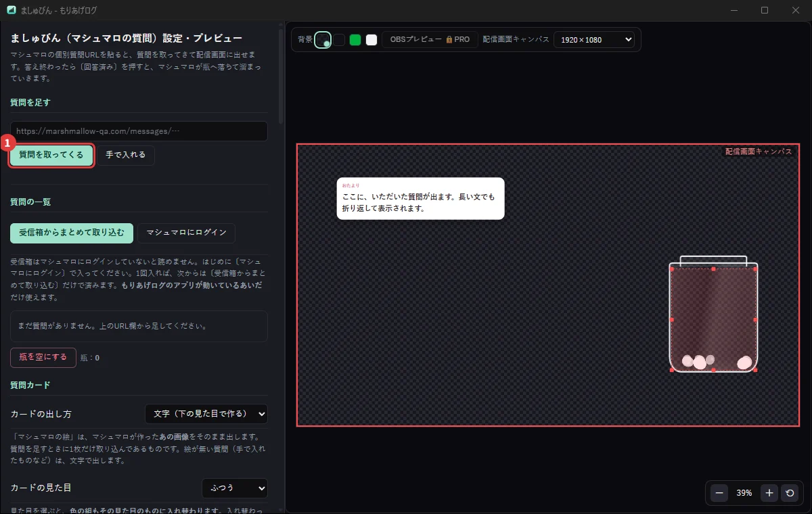Zoom in with the plus button
The image size is (812, 514).
pos(769,493)
